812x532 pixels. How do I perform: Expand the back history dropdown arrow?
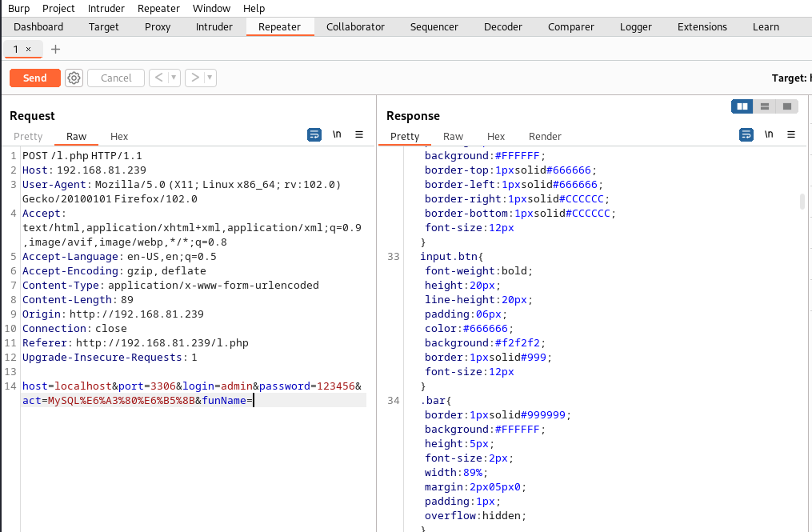(174, 78)
